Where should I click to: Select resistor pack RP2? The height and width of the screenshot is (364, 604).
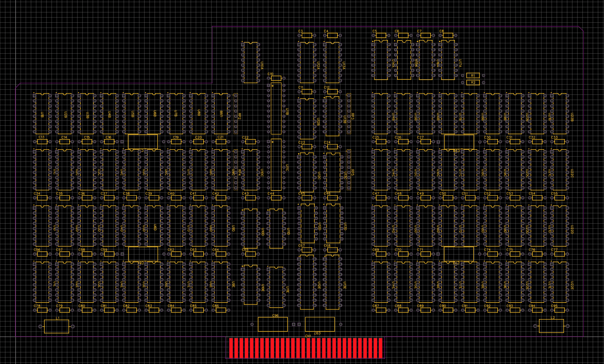(235, 114)
